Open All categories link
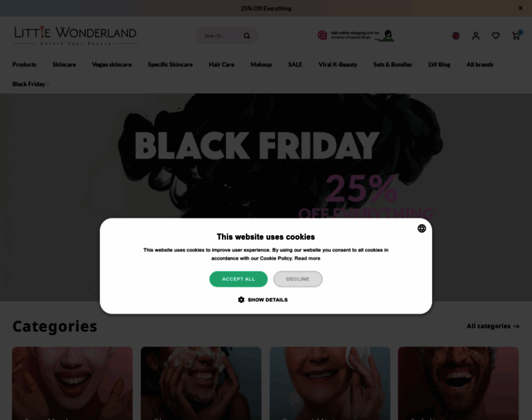This screenshot has height=420, width=532. coord(493,326)
